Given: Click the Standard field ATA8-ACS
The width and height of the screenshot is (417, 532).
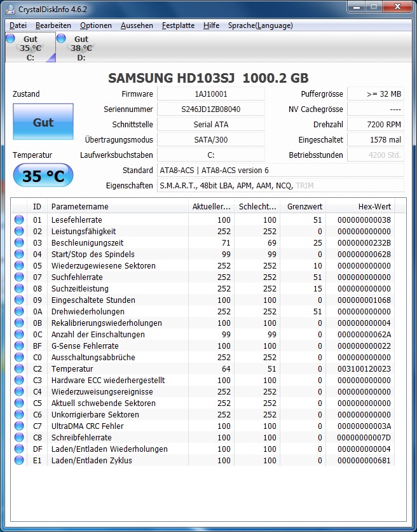Looking at the screenshot, I should 281,171.
